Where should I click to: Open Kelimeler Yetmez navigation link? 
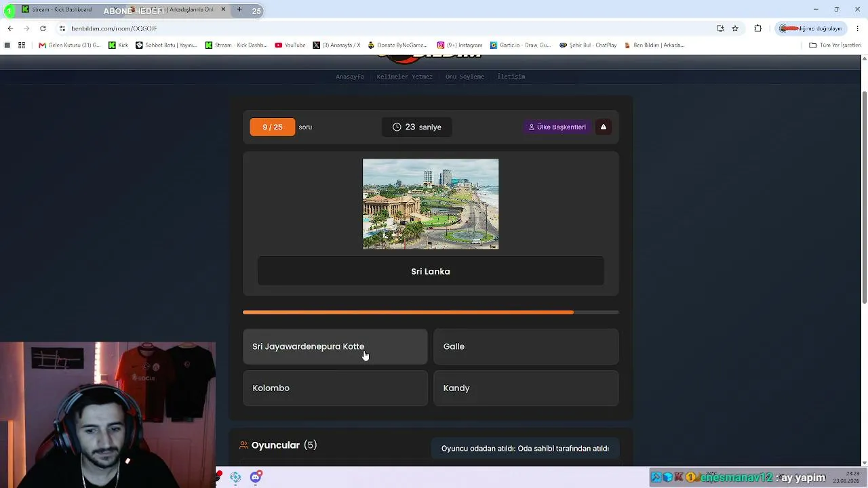tap(404, 77)
